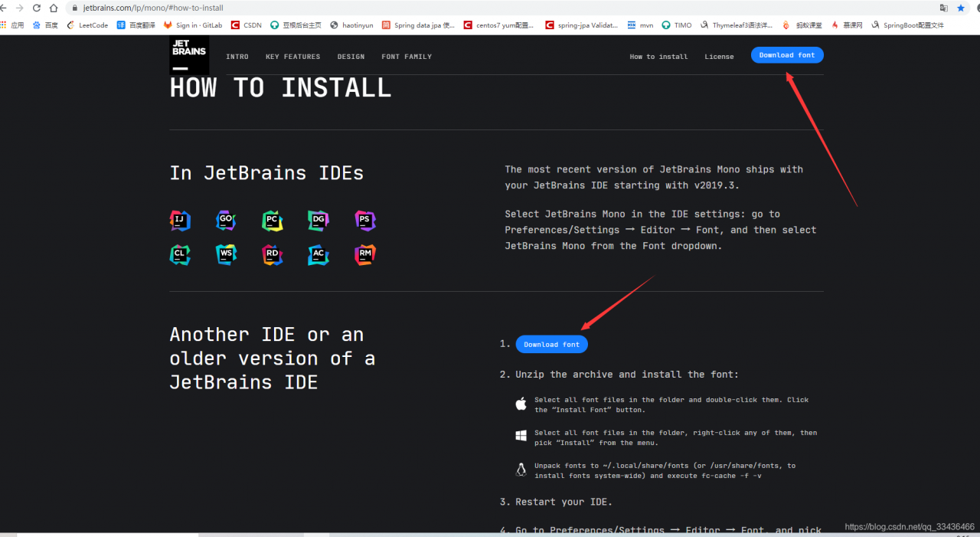
Task: Open DataGrip (DG) icon
Action: coord(318,221)
